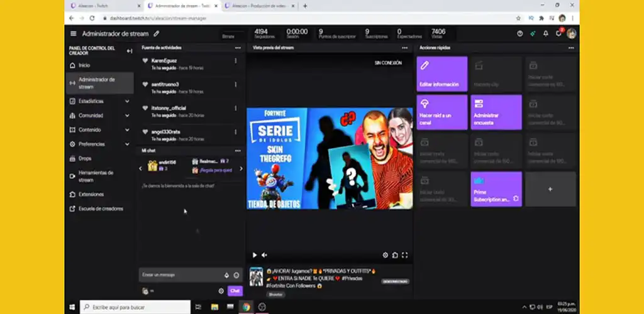Open the Mi chat panel options
644x314 pixels.
[238, 151]
